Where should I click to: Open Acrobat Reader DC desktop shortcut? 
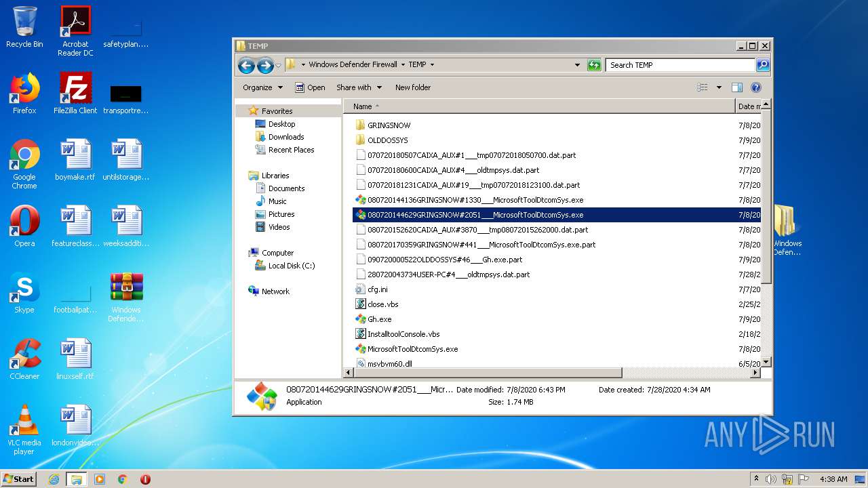75,31
